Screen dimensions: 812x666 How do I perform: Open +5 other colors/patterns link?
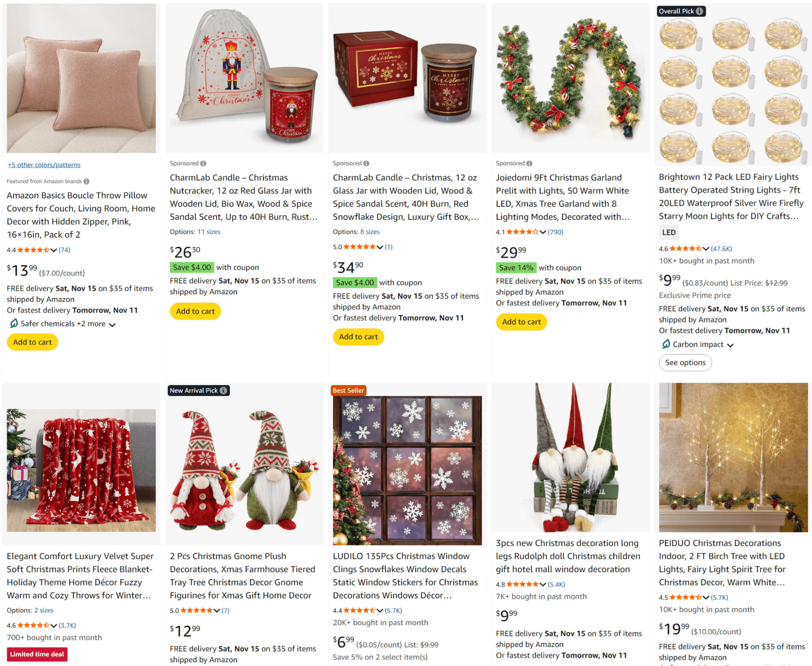click(x=44, y=165)
